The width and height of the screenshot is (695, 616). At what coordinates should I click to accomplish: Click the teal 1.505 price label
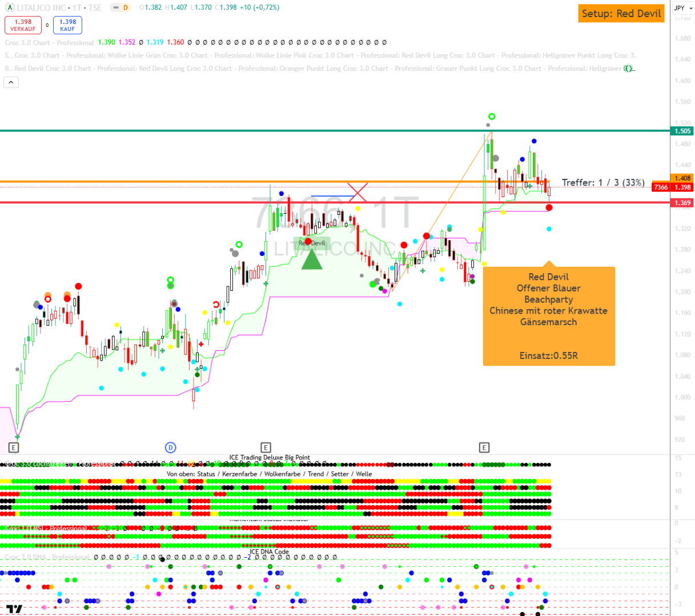pyautogui.click(x=682, y=131)
